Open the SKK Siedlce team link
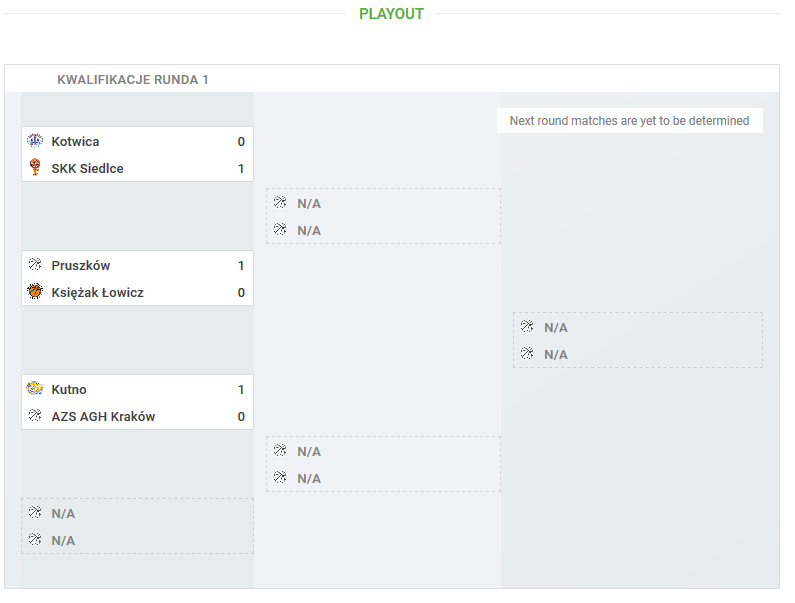 pos(87,168)
